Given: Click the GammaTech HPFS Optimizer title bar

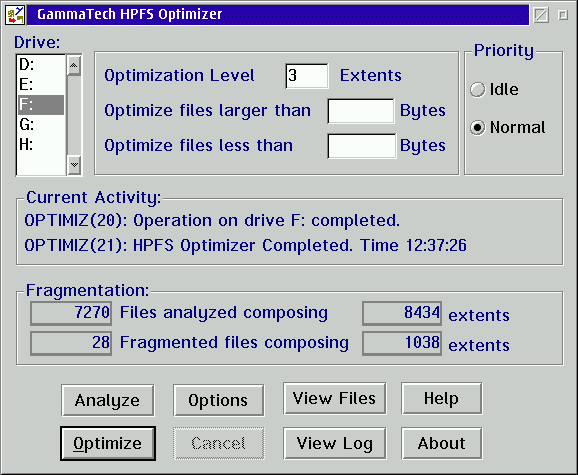Looking at the screenshot, I should point(278,15).
